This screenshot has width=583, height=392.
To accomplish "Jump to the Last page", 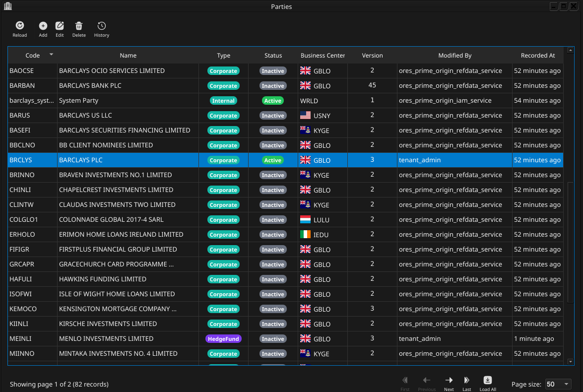I will pos(466,384).
